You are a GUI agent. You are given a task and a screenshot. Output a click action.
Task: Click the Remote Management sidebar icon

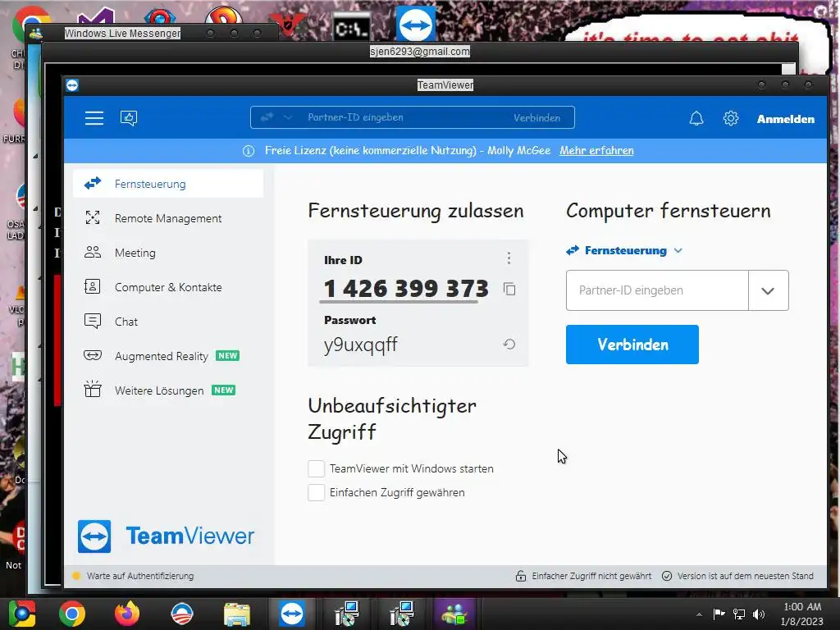[93, 217]
